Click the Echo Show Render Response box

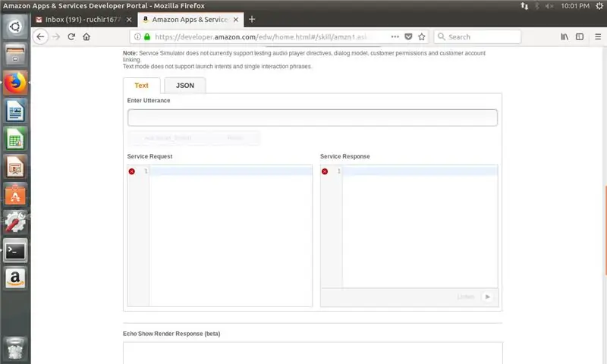point(313,353)
